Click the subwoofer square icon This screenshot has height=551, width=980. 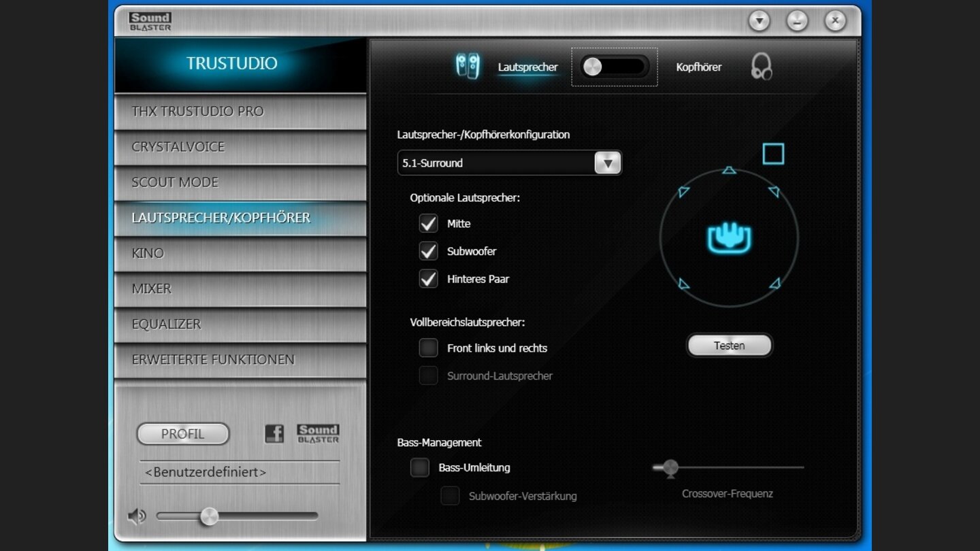coord(773,154)
